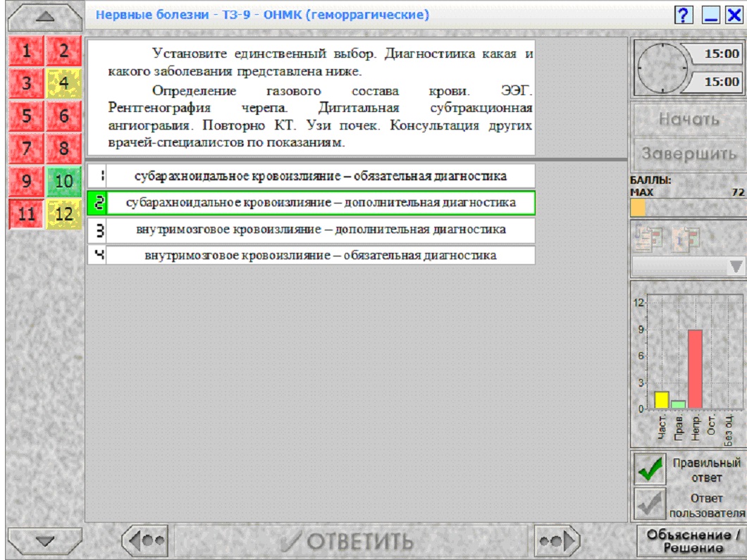747x560 pixels.
Task: Open Объяснение / Решение
Action: point(692,541)
